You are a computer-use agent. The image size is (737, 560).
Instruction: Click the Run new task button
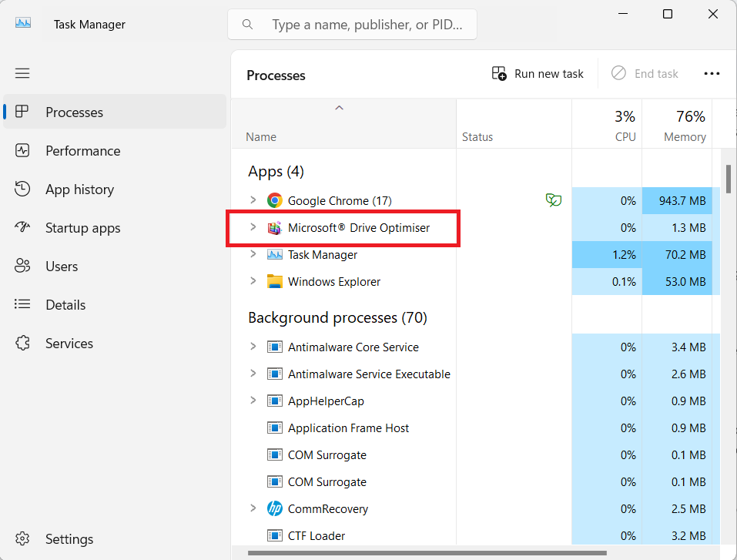pos(538,74)
